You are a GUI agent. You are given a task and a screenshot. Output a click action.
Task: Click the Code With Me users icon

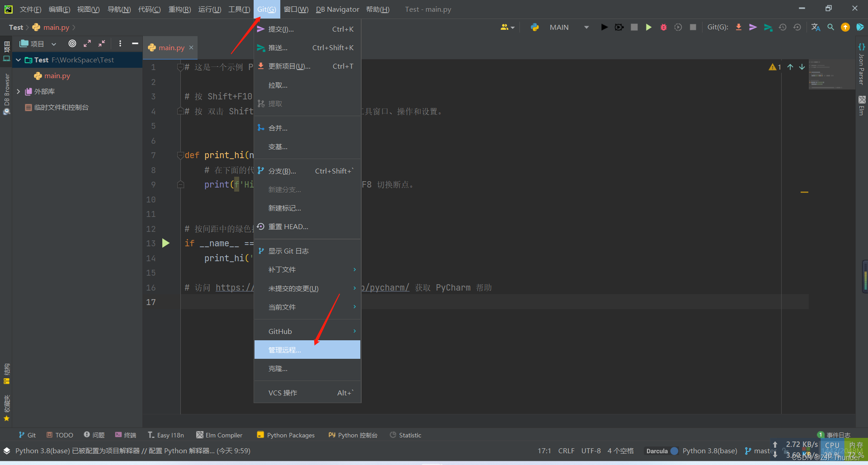pos(507,27)
